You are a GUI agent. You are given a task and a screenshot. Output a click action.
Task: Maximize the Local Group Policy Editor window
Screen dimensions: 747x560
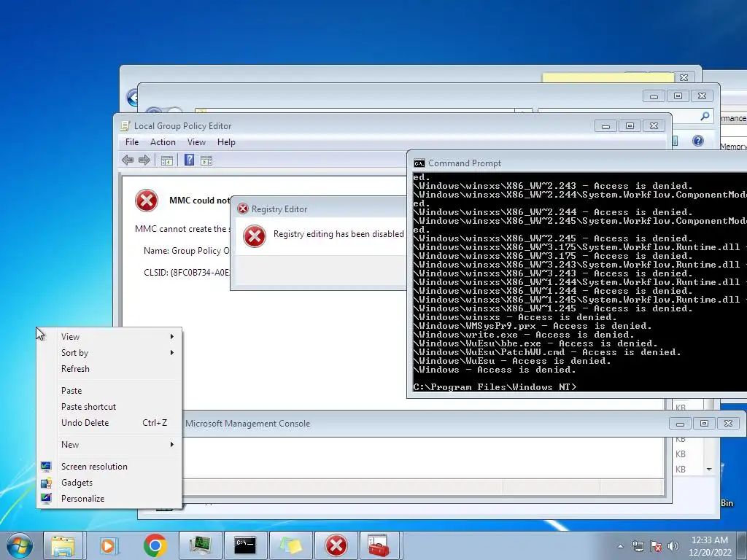630,126
